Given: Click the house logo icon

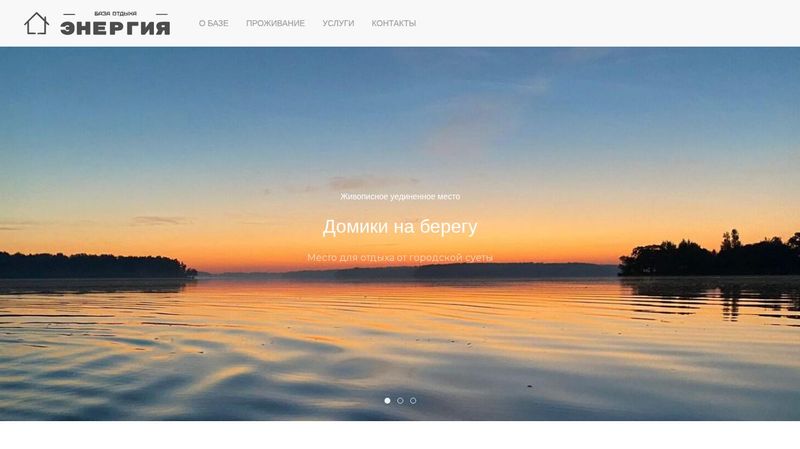Looking at the screenshot, I should pos(37,23).
